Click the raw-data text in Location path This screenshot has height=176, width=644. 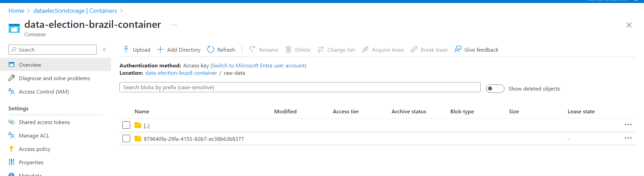pos(234,73)
